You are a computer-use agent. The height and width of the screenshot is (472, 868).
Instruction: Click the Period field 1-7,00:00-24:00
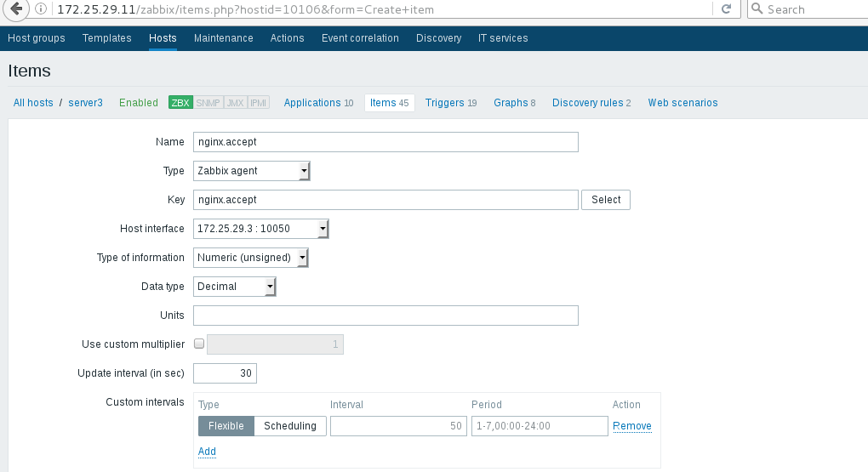click(x=540, y=425)
